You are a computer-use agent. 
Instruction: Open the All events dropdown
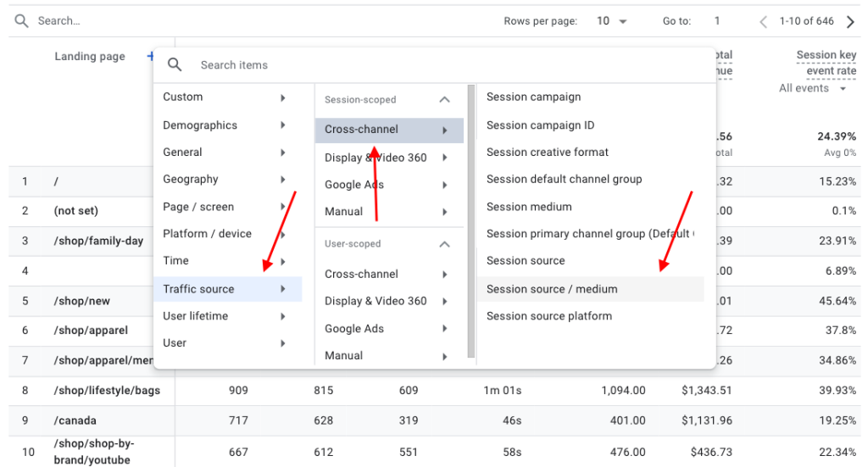coord(813,88)
